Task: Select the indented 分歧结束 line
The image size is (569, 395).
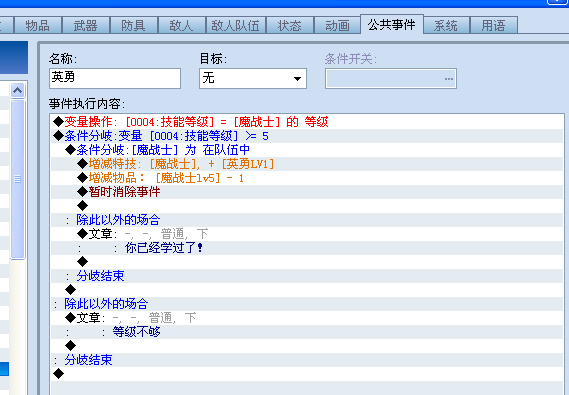Action: pos(307,276)
